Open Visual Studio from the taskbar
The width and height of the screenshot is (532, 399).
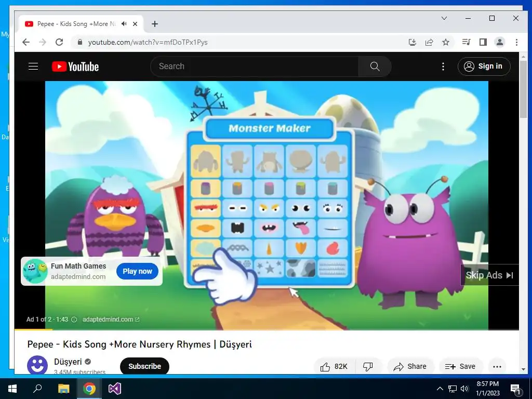[115, 389]
